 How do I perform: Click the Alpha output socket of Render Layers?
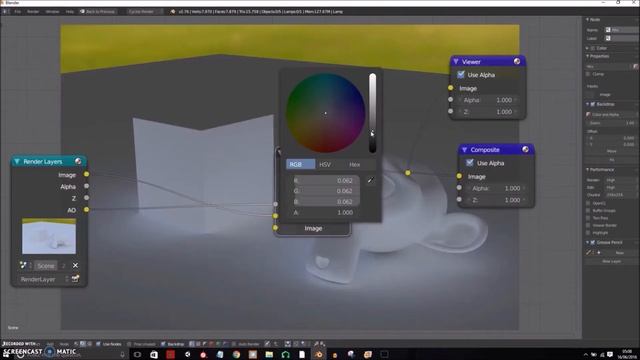[x=87, y=186]
